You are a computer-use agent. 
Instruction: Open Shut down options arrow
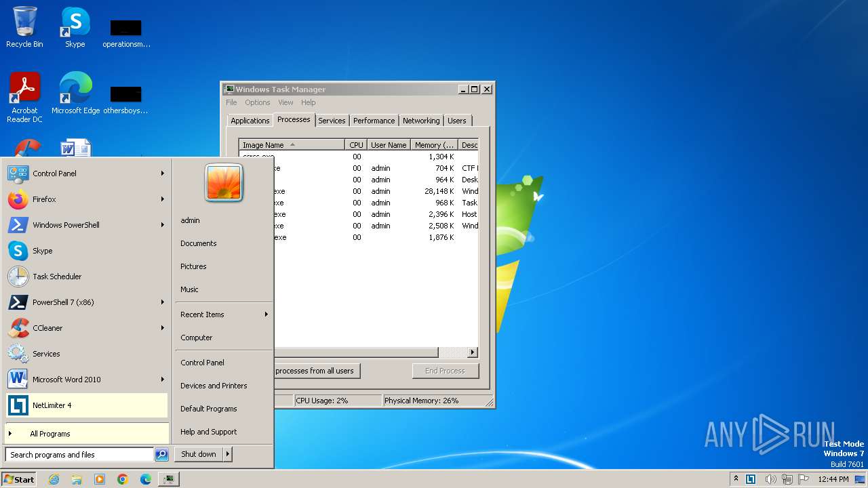pyautogui.click(x=228, y=454)
